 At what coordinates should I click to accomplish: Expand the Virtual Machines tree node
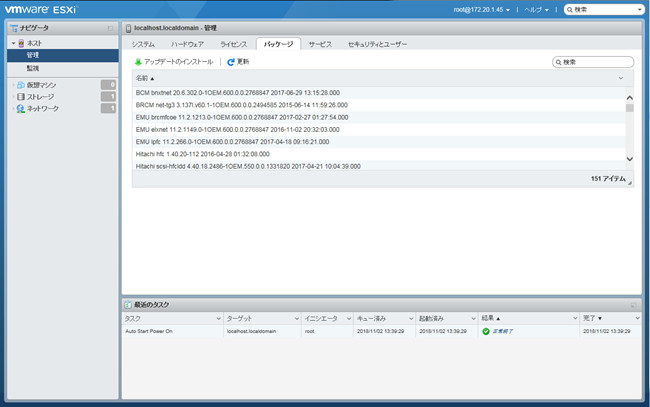[14, 85]
